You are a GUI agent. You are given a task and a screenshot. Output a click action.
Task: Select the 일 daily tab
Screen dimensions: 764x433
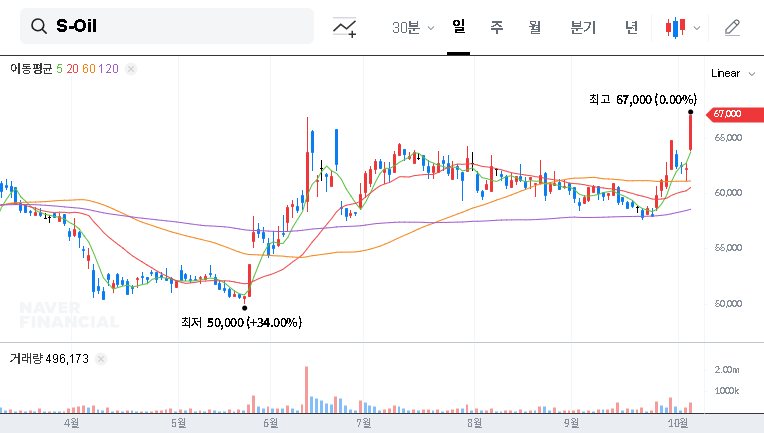pos(458,27)
